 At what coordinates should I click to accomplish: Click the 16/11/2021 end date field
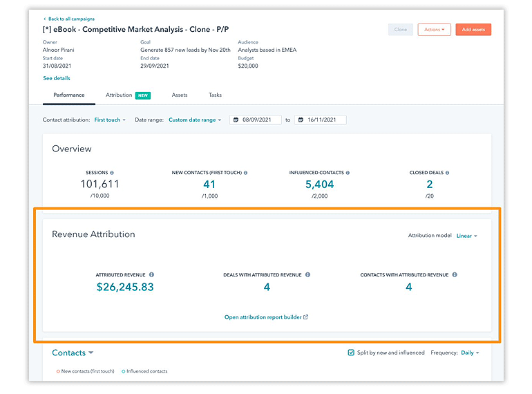(x=321, y=120)
